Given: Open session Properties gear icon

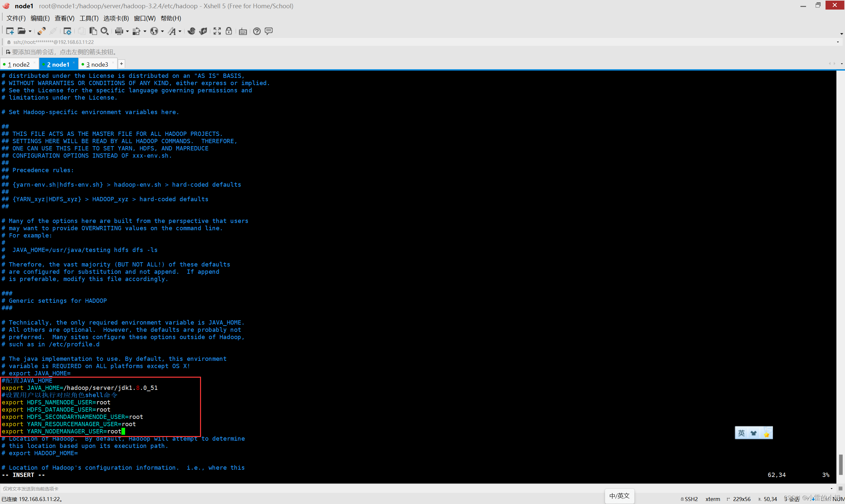Looking at the screenshot, I should (x=67, y=31).
